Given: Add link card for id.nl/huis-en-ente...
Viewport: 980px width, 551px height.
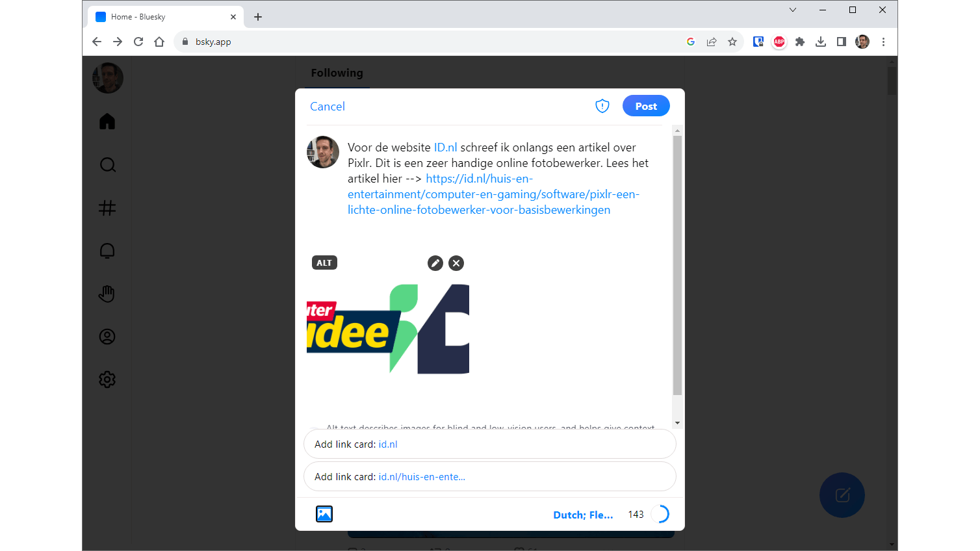Looking at the screenshot, I should pos(490,477).
